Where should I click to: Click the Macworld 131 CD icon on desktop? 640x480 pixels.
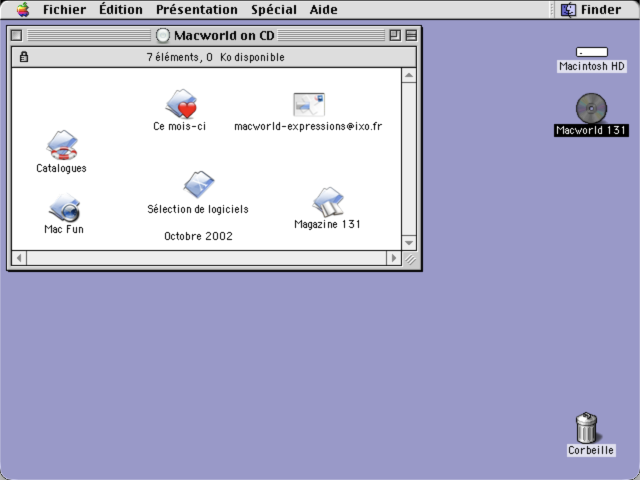[x=591, y=108]
